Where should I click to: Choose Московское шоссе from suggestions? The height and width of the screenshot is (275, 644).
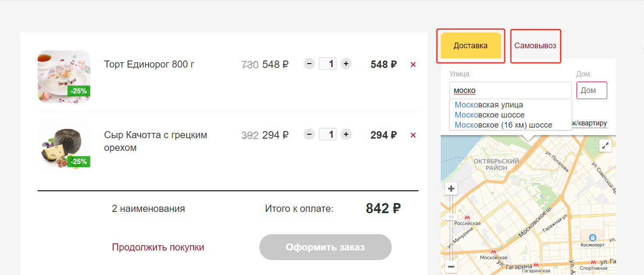489,115
